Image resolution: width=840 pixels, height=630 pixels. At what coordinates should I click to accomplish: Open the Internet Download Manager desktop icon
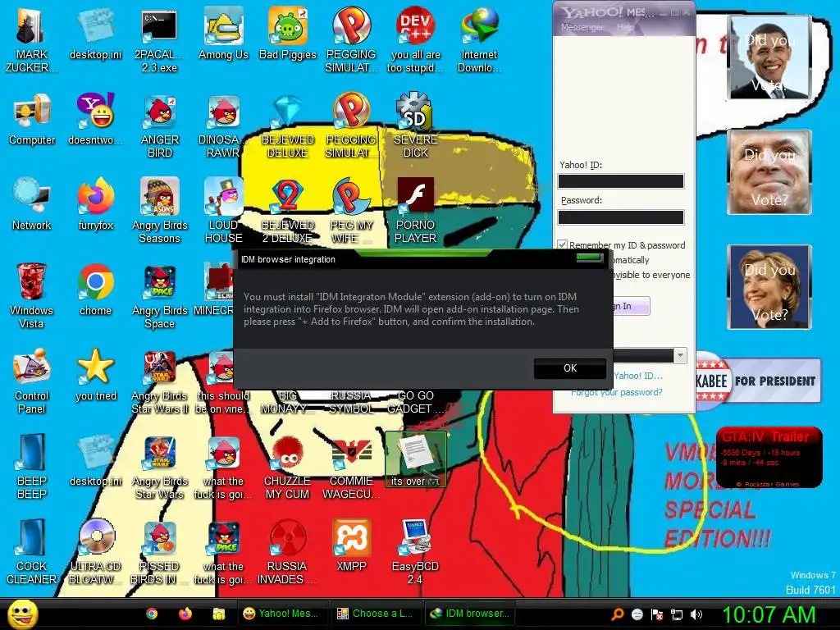[479, 40]
